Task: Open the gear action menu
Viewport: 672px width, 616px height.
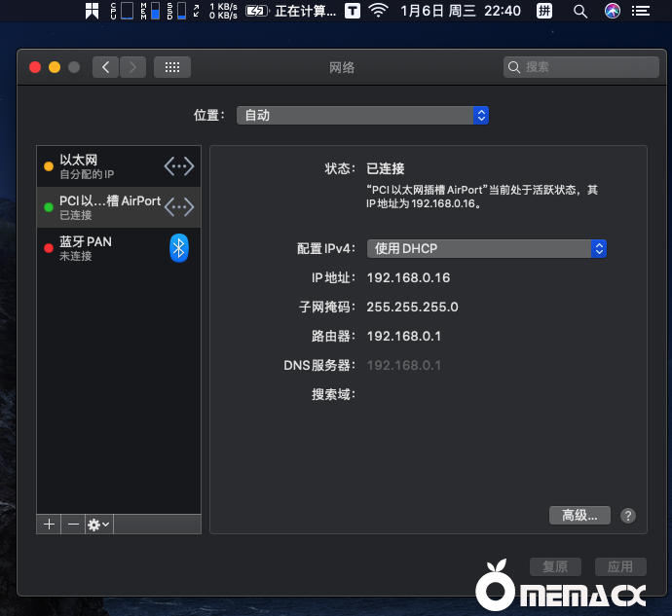Action: [x=99, y=525]
